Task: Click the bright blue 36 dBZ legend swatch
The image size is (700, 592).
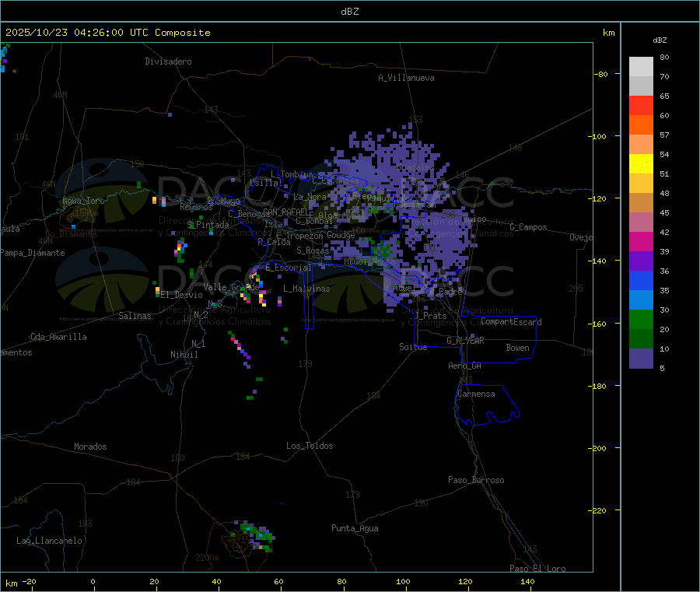Action: [x=641, y=280]
